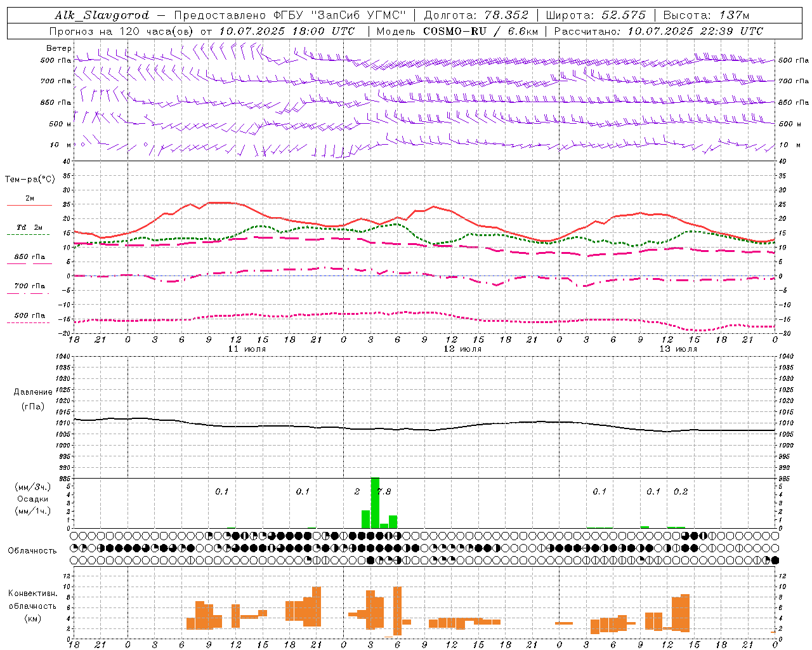Click the '700 гПа' temperature legend entry
Viewport: 812px width, 650px height.
point(30,286)
